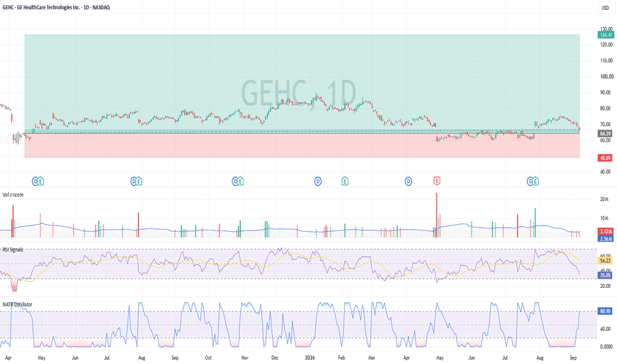The width and height of the screenshot is (617, 364).
Task: Open the USD currency selector
Action: point(605,7)
